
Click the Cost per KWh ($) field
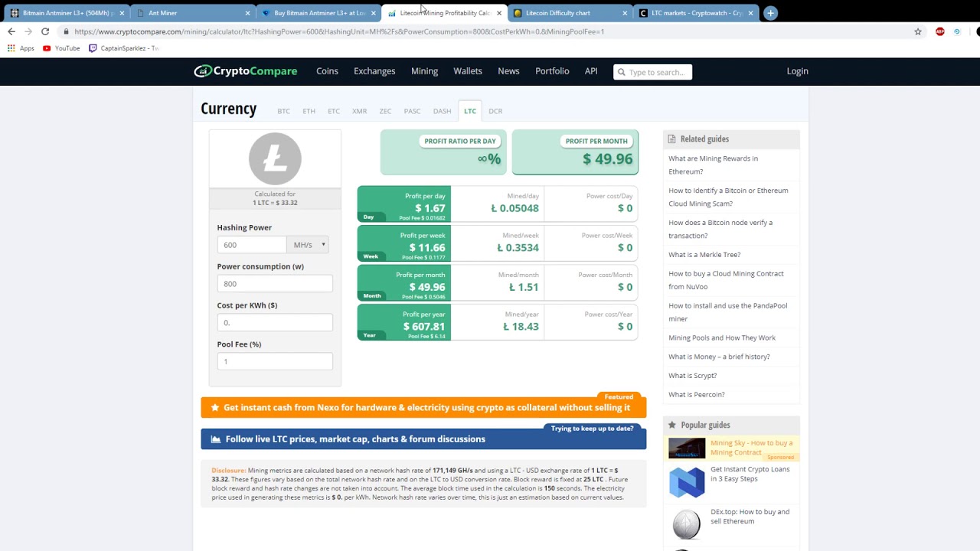pos(275,322)
